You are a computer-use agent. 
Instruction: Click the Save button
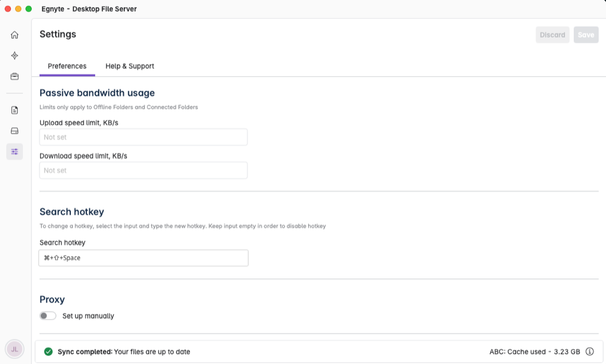click(x=586, y=35)
